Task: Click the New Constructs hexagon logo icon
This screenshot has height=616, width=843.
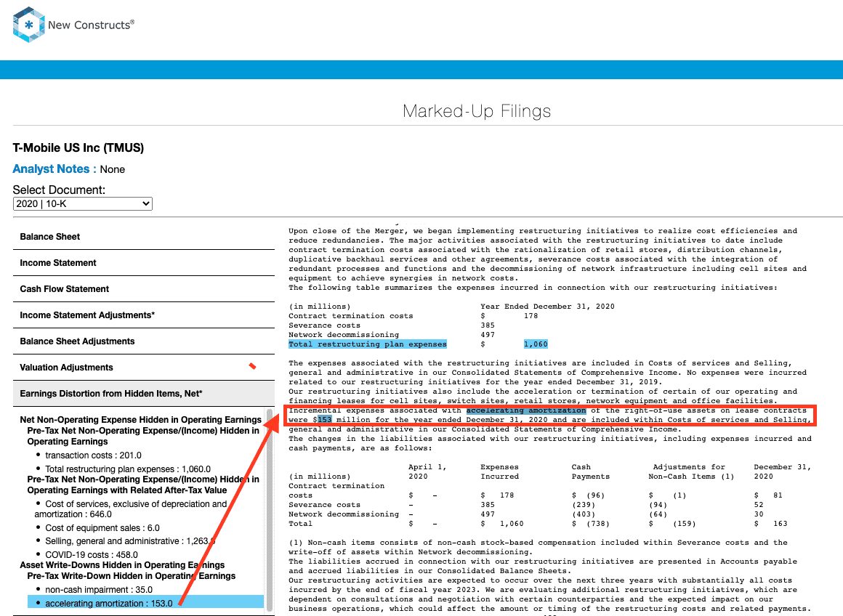Action: pyautogui.click(x=28, y=25)
